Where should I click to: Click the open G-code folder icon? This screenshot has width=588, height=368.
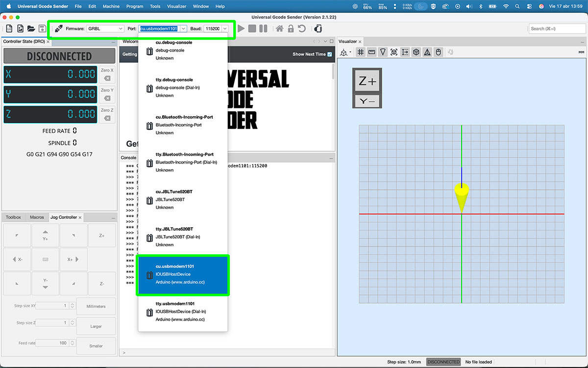click(31, 28)
